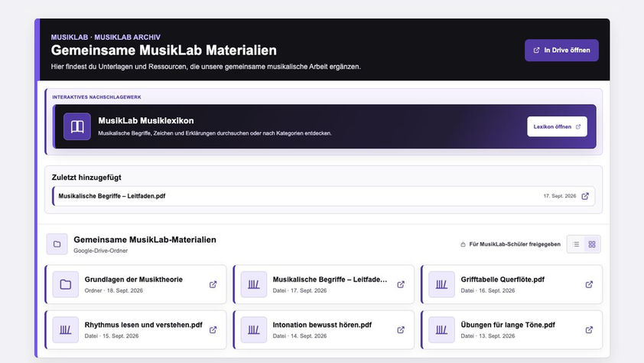
Task: Open Rhythmus lesen und verstehen.pdf card
Action: (135, 330)
